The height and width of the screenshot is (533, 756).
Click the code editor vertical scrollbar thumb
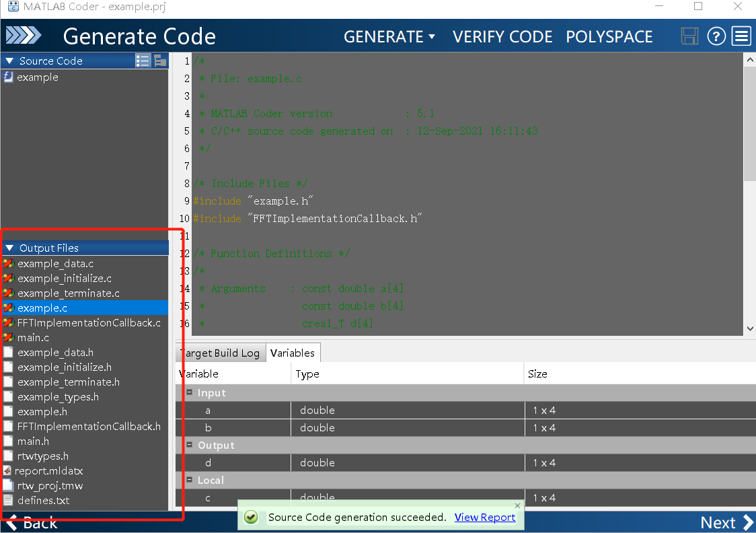tap(750, 124)
